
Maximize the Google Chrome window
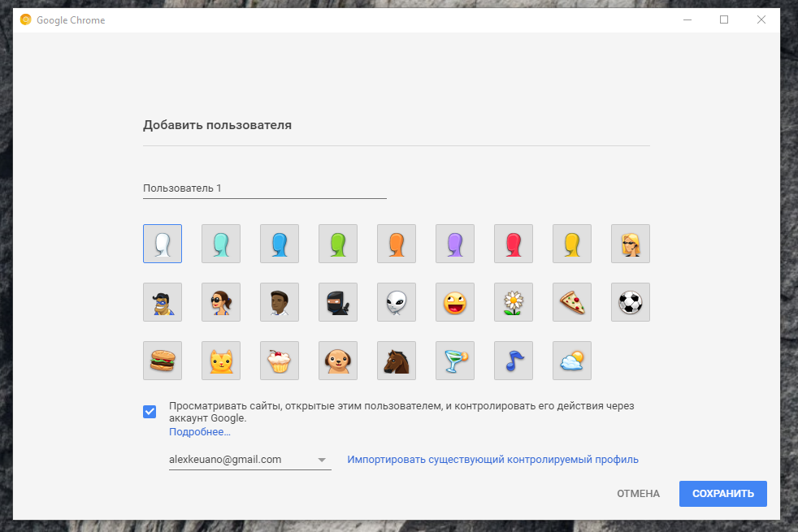tap(724, 19)
